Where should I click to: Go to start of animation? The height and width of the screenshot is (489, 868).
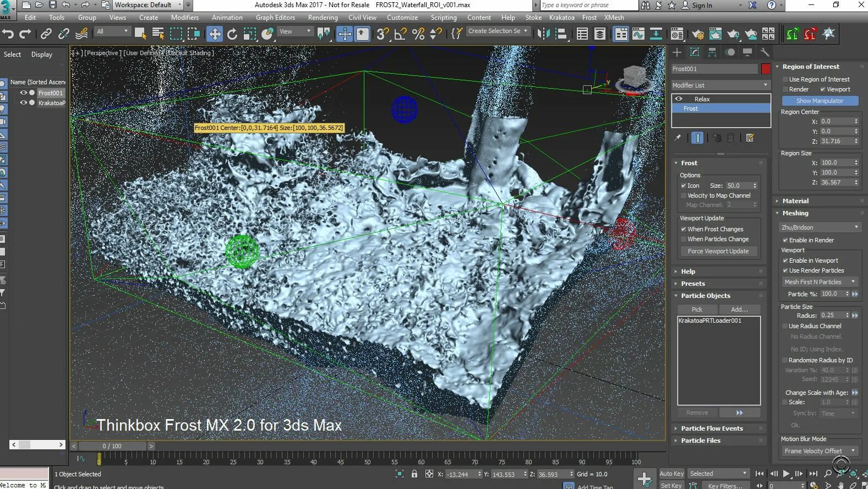[x=760, y=473]
